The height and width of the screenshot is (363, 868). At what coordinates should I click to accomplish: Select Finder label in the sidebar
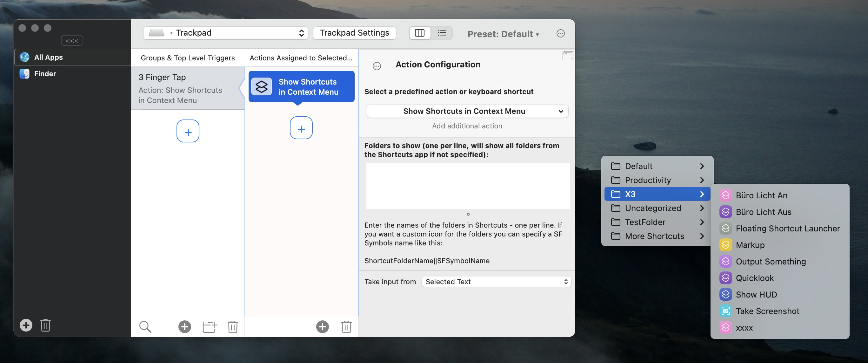pyautogui.click(x=45, y=73)
